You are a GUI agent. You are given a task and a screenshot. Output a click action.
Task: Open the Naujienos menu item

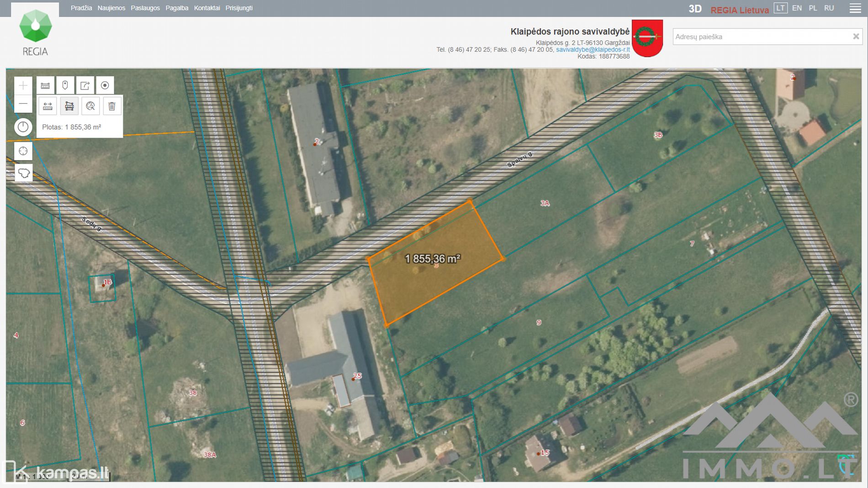pyautogui.click(x=111, y=8)
